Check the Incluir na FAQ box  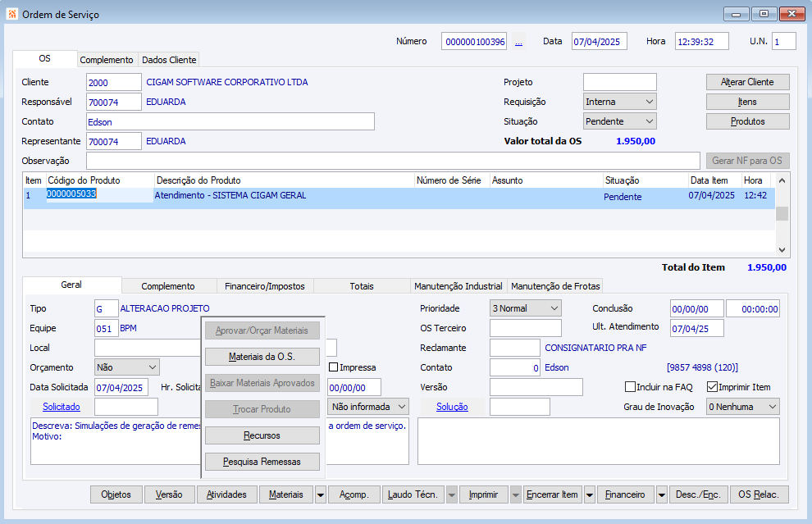coord(630,387)
